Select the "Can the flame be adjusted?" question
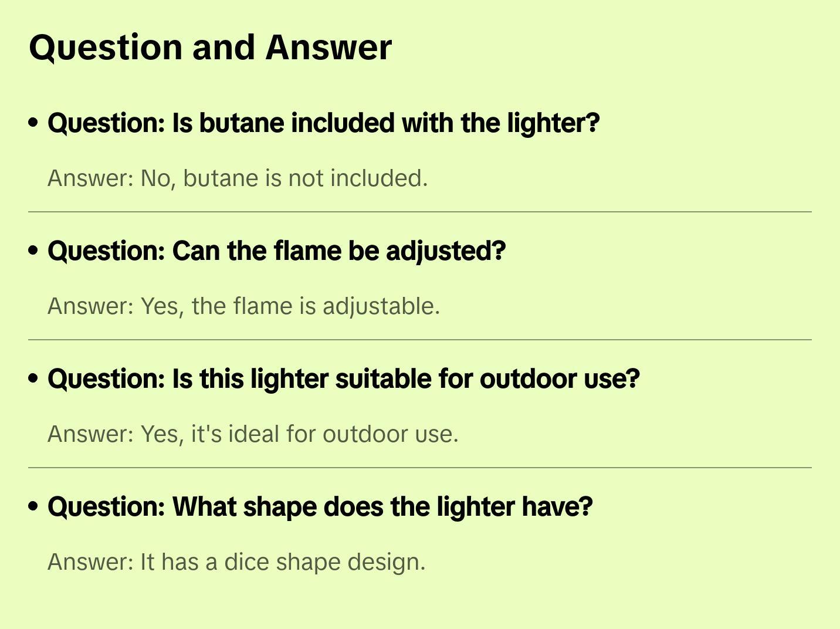 [x=276, y=251]
